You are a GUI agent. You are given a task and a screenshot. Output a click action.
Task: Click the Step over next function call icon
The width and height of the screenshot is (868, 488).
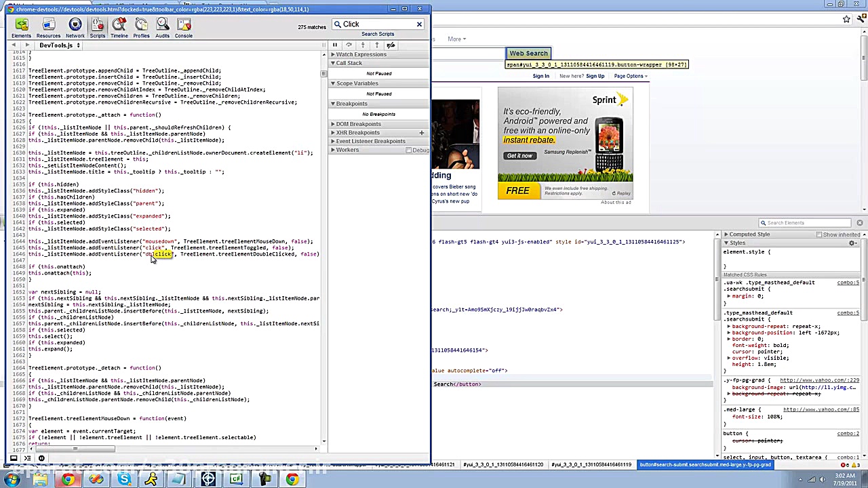349,45
